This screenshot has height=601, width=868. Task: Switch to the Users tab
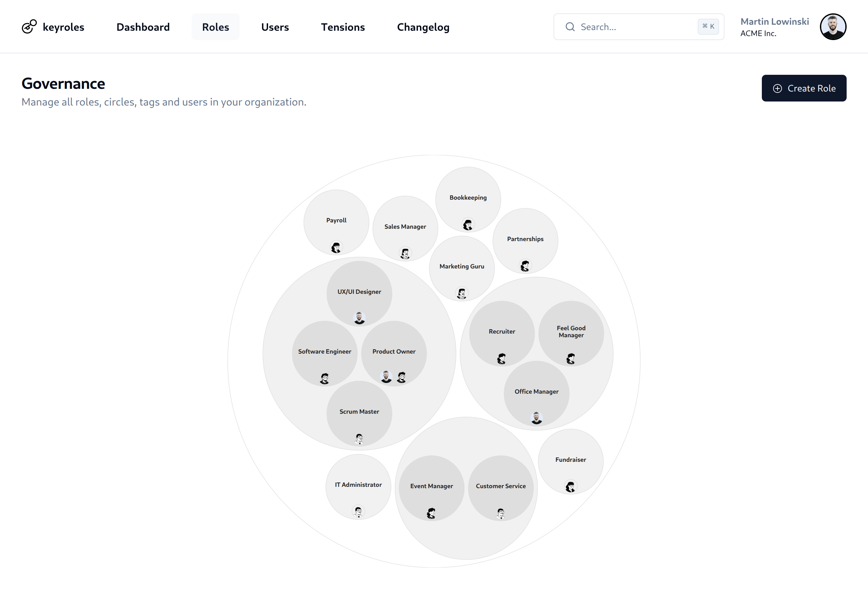click(x=275, y=27)
